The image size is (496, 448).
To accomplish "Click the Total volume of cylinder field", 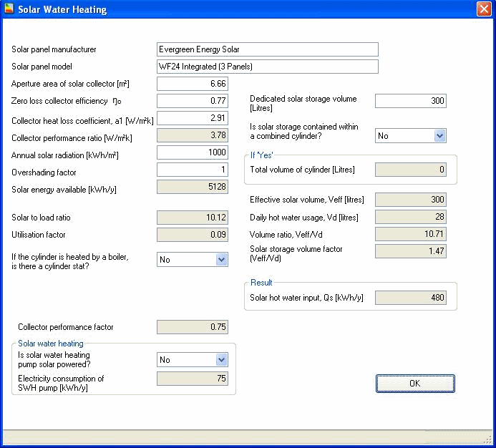I will click(411, 170).
